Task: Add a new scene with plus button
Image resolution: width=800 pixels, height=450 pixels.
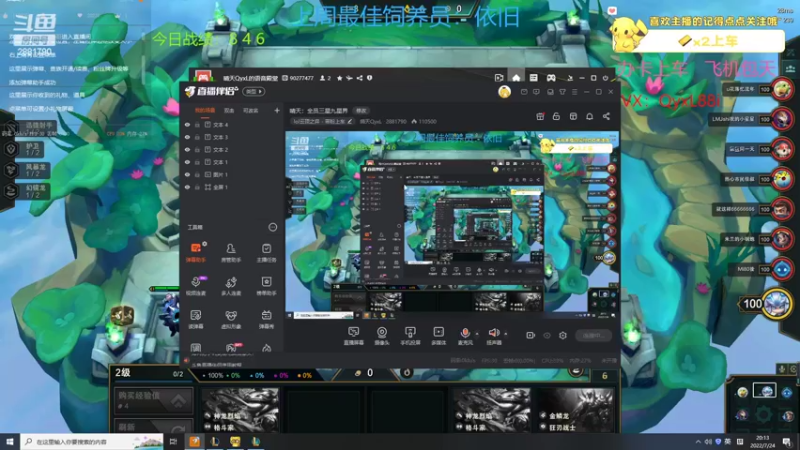Action: pos(277,110)
